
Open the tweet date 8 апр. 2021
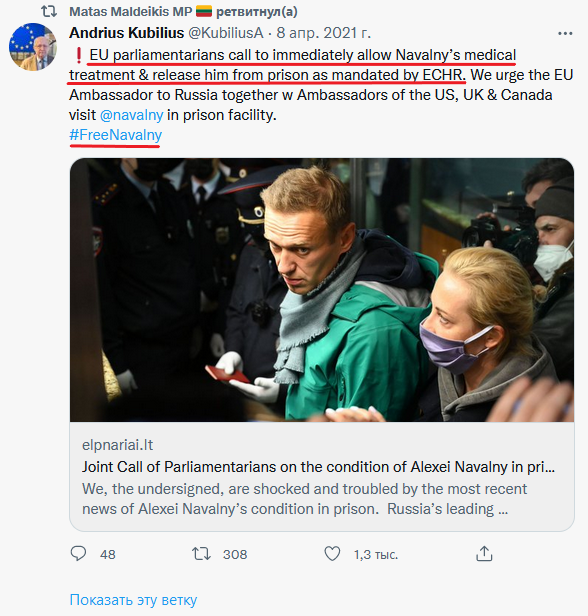point(323,33)
